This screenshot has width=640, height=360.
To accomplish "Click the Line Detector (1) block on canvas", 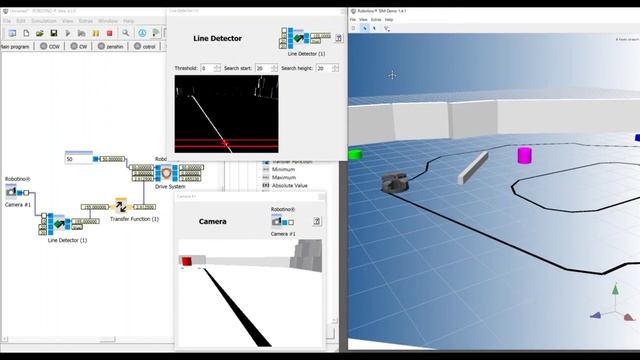I will [59, 224].
